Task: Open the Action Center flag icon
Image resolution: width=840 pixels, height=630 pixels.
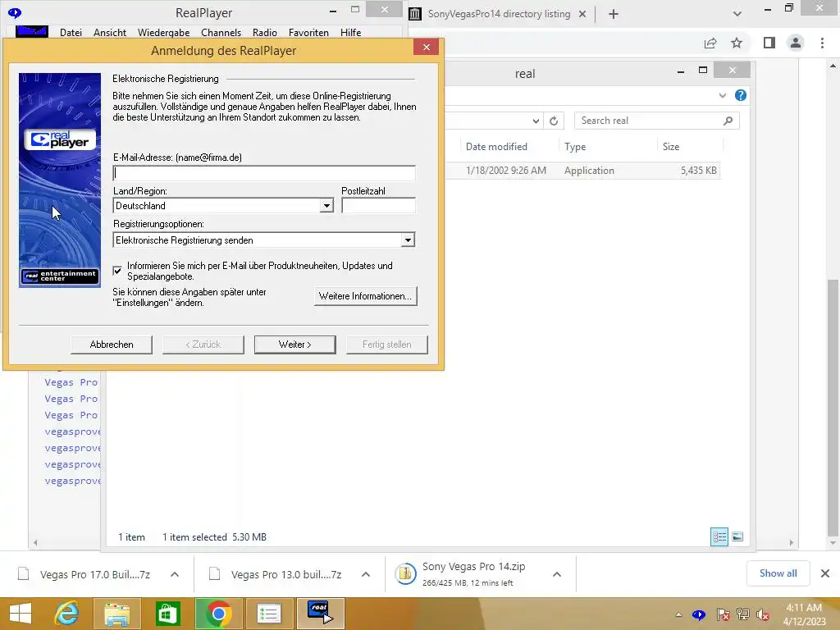Action: point(723,615)
